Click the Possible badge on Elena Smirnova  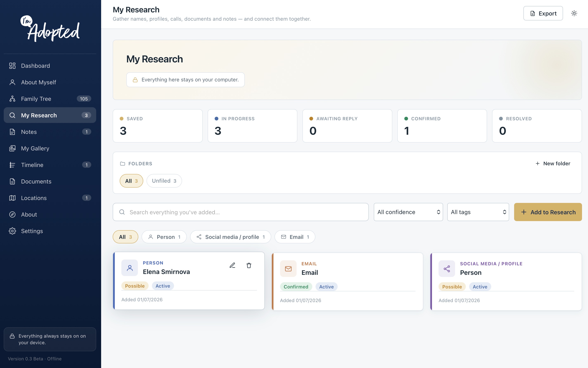click(x=135, y=286)
